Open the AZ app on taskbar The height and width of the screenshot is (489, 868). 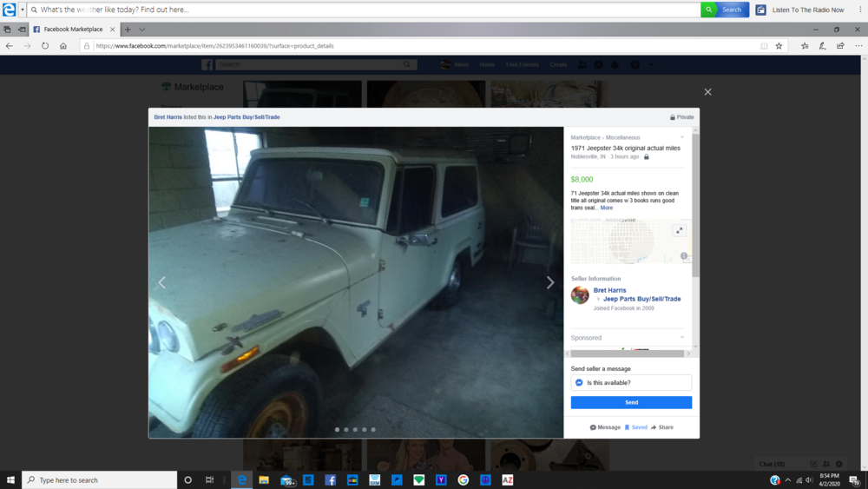pyautogui.click(x=508, y=480)
